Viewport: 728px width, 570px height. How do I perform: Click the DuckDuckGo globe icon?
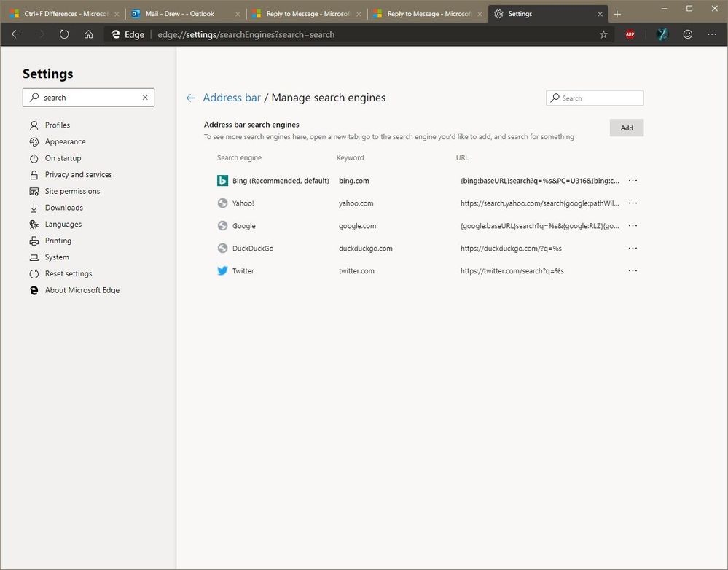coord(222,248)
